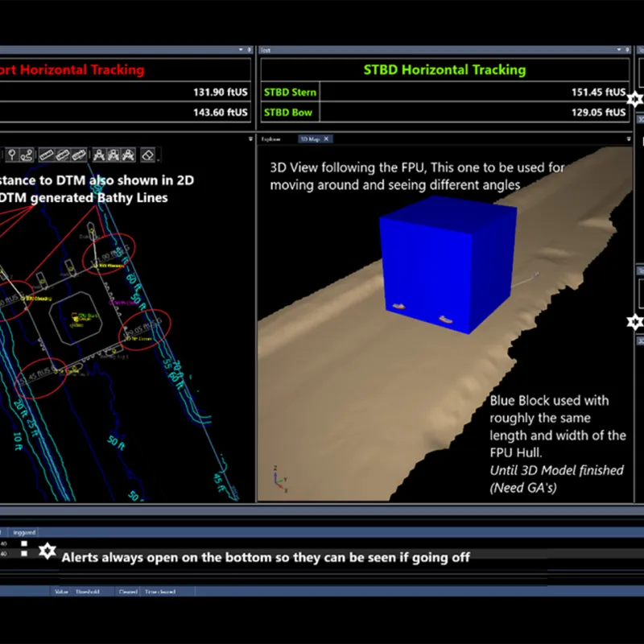The height and width of the screenshot is (644, 644).
Task: Select the eraser tool at the toolbar end
Action: [147, 153]
